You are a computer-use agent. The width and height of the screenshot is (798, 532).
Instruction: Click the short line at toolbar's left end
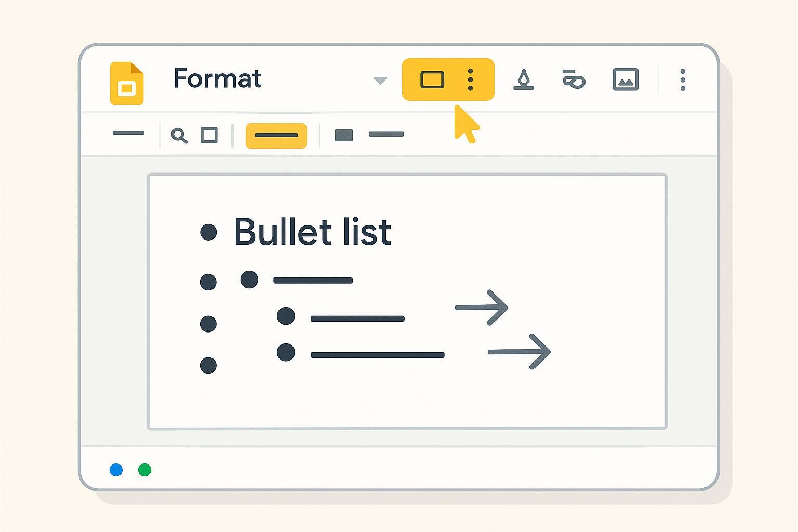128,133
